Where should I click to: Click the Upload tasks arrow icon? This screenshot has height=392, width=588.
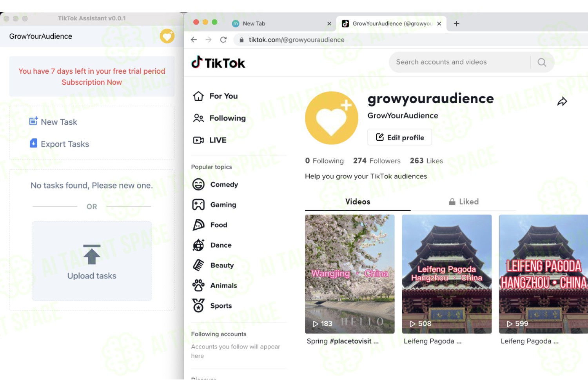point(92,254)
